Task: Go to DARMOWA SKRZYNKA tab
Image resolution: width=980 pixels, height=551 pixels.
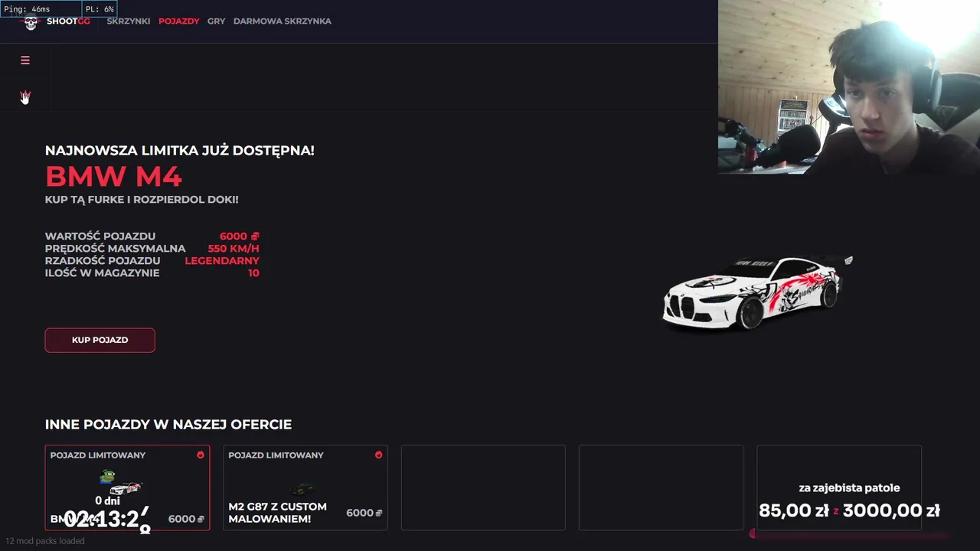Action: pos(283,21)
